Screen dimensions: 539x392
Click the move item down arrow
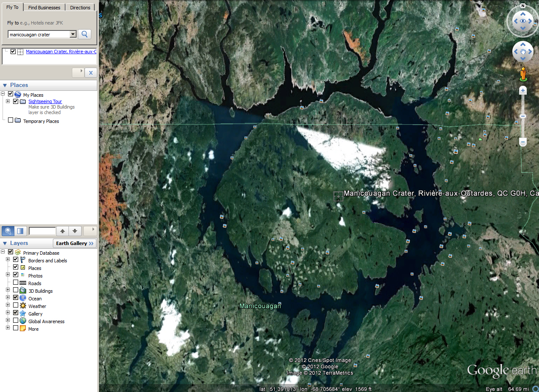click(74, 231)
